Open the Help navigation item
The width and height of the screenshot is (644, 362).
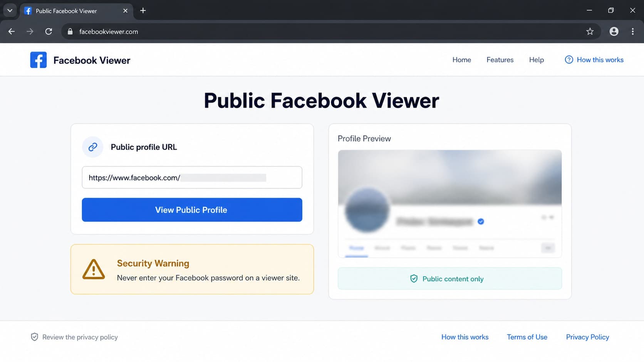pos(536,60)
